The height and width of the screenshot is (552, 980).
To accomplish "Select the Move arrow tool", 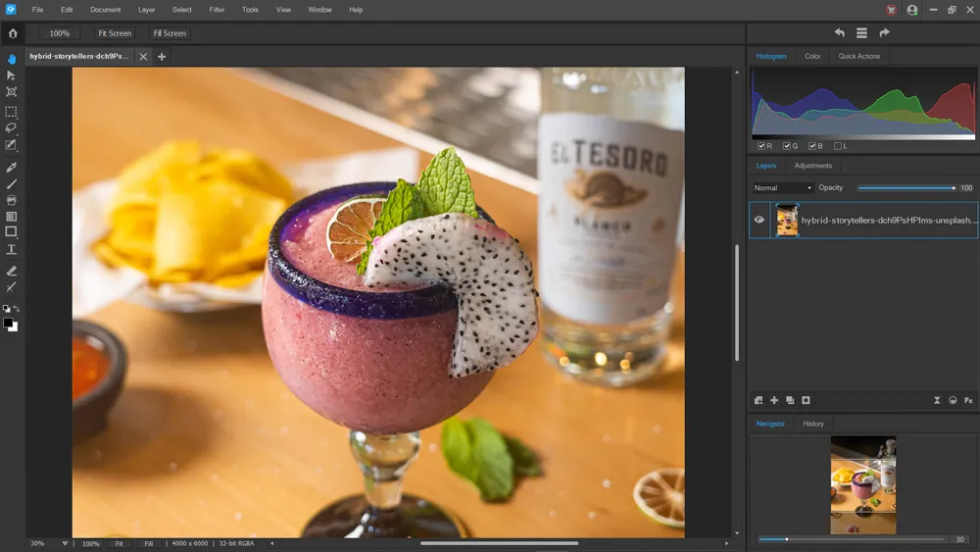I will pyautogui.click(x=11, y=75).
